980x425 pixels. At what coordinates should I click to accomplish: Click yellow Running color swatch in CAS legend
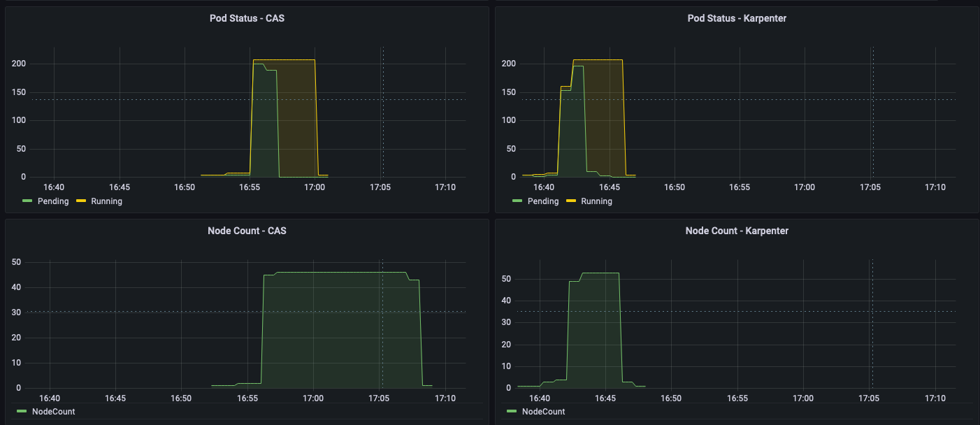[82, 201]
